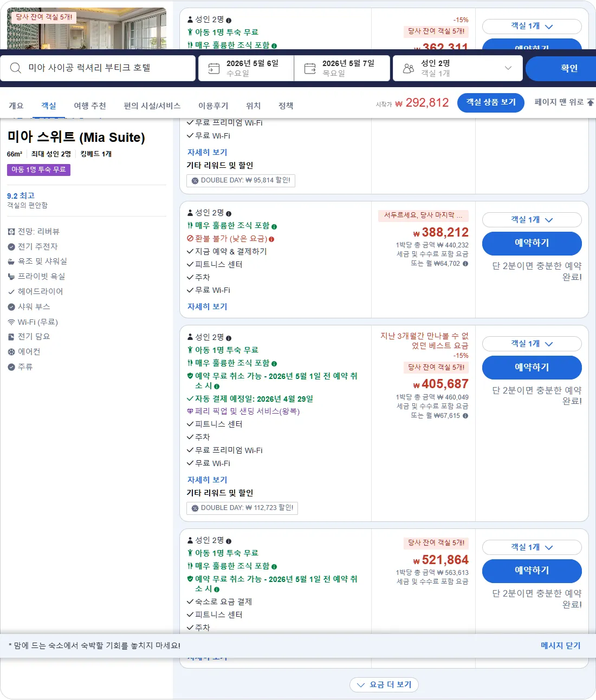Image resolution: width=596 pixels, height=700 pixels.
Task: Open room count dropdown for ₩521,864 offer
Action: (x=532, y=547)
